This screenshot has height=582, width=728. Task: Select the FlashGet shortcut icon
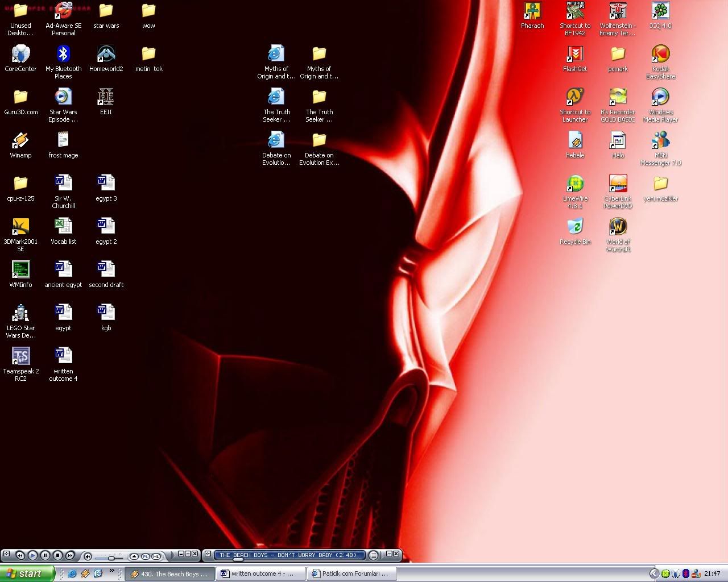[x=575, y=59]
